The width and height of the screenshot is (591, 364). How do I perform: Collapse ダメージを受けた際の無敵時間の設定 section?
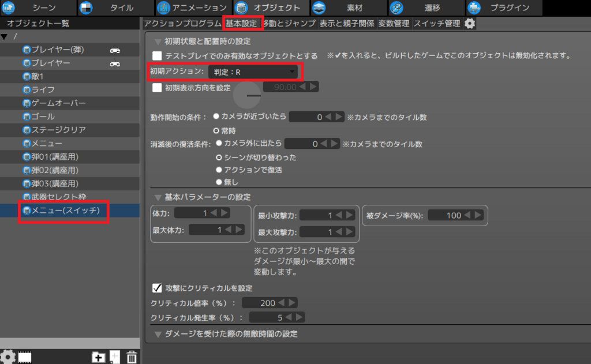pos(158,334)
